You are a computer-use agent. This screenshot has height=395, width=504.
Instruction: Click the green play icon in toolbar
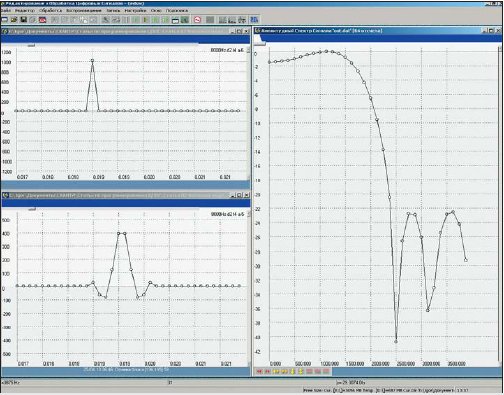[145, 20]
